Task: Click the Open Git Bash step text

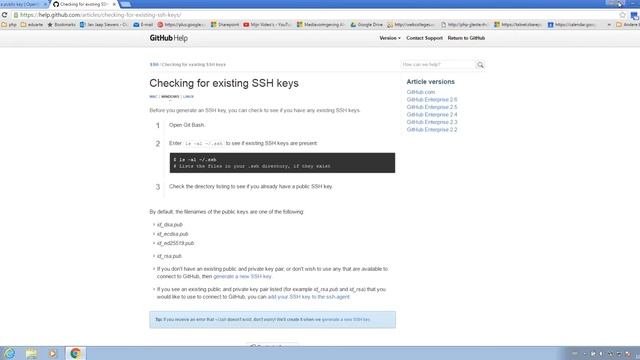Action: pyautogui.click(x=187, y=125)
